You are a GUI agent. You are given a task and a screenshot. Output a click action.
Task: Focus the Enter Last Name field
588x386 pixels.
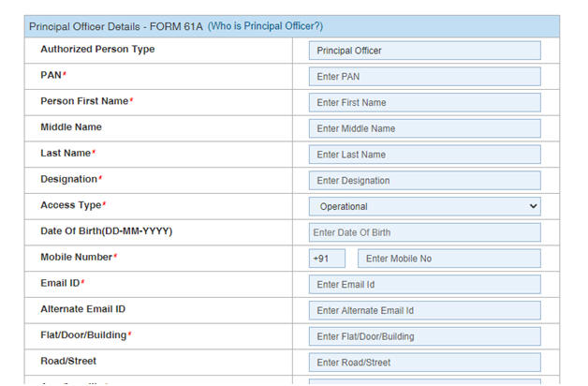[424, 155]
